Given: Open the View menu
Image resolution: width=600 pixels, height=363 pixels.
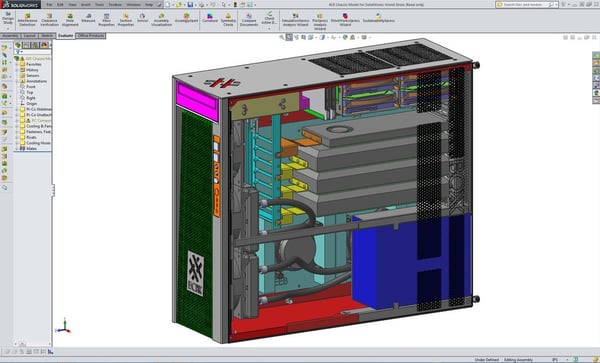Looking at the screenshot, I should 72,5.
